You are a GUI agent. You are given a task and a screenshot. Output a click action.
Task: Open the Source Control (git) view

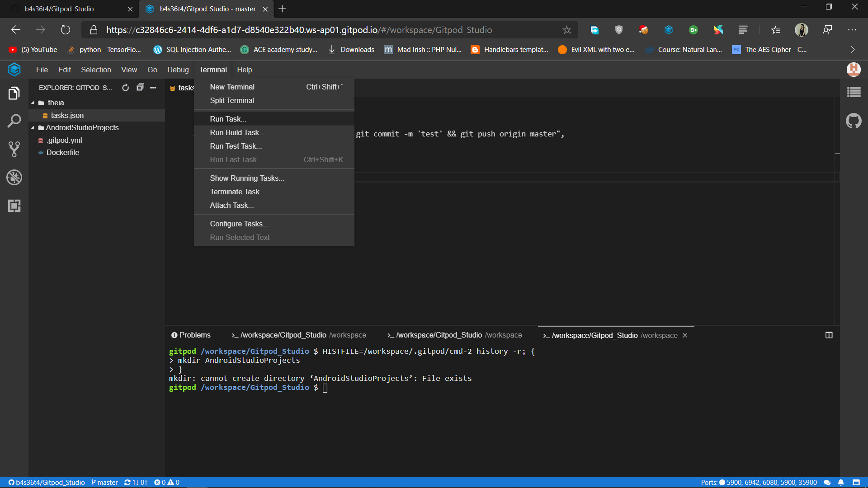tap(14, 149)
